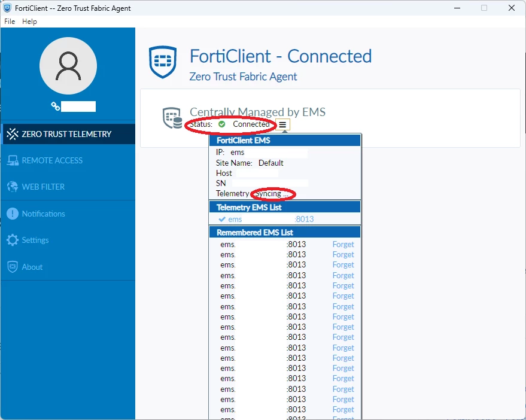Image resolution: width=526 pixels, height=420 pixels.
Task: Click the SN label in EMS panel
Action: coord(221,183)
